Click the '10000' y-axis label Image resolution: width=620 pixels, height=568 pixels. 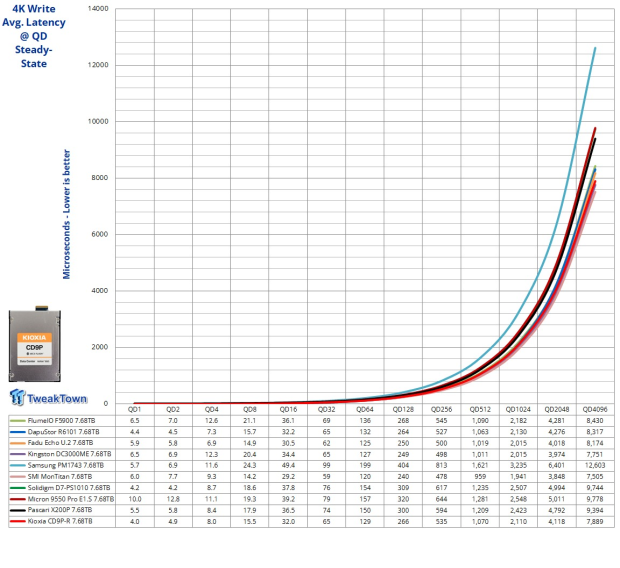98,121
